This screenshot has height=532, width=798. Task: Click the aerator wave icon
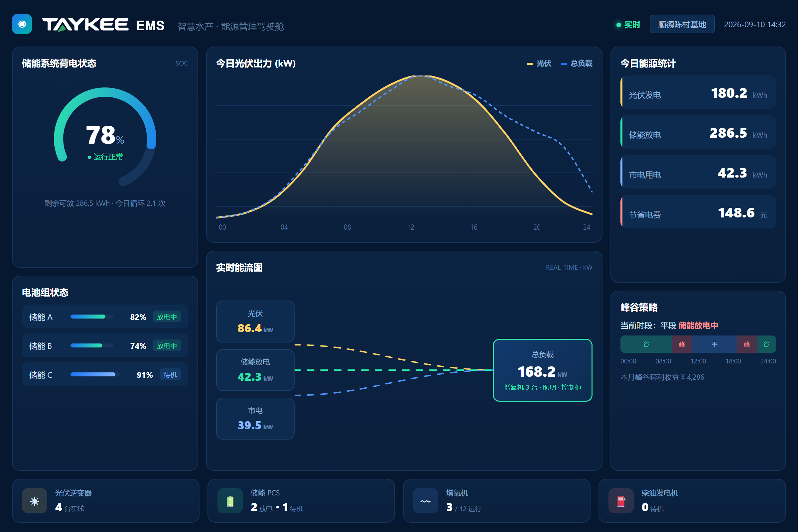[426, 501]
